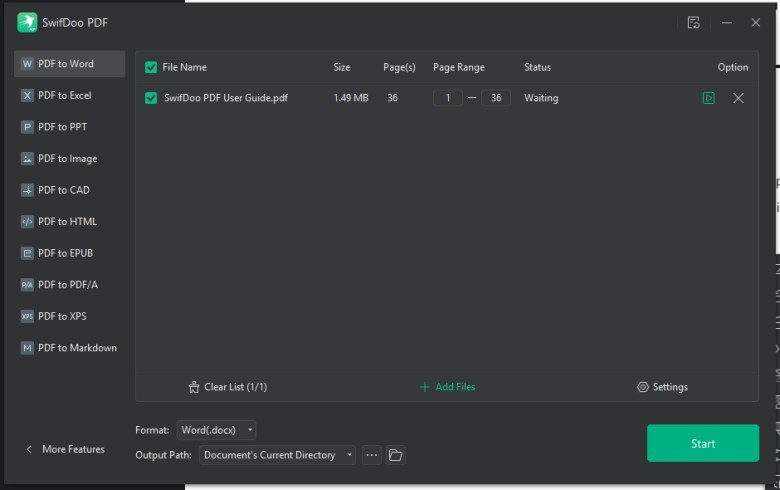This screenshot has width=780, height=490.
Task: Click the PDF to Markdown M icon
Action: 27,348
